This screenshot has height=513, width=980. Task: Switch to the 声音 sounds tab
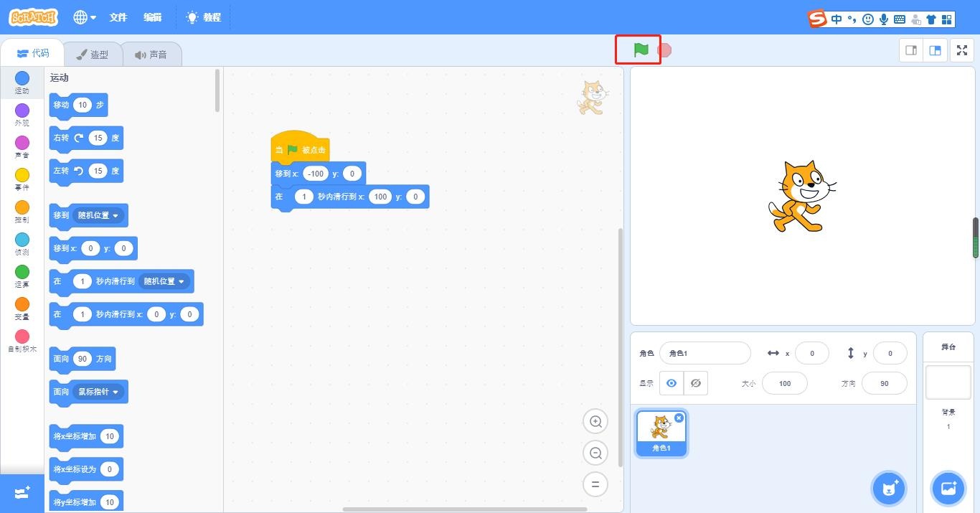point(151,55)
